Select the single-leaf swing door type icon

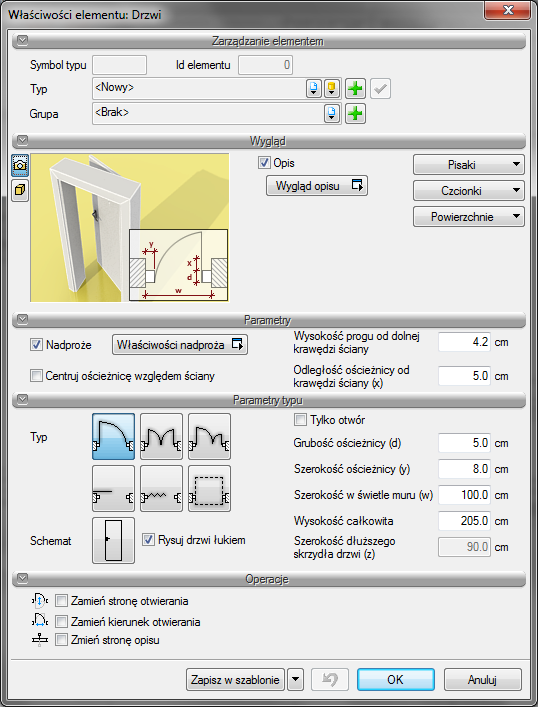(113, 436)
